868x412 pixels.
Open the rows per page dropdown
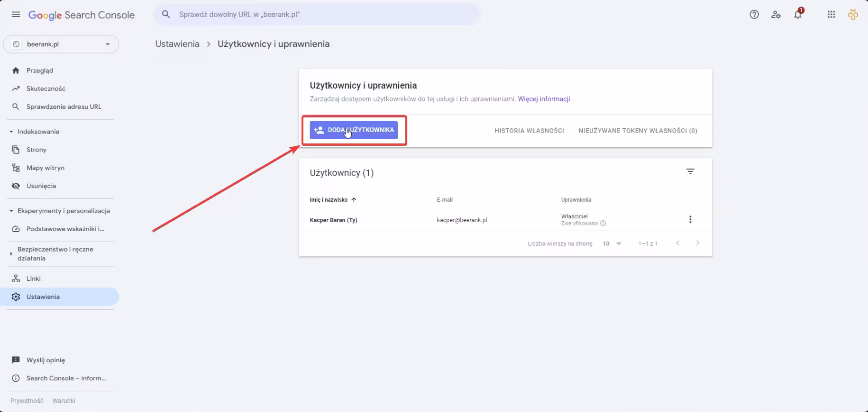point(612,243)
